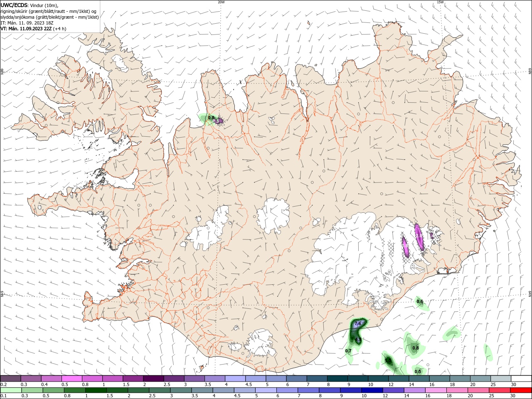This screenshot has height=399, width=532.
Task: Pick the pale green 0.1 swatch, lower scale
Action: click(x=11, y=390)
